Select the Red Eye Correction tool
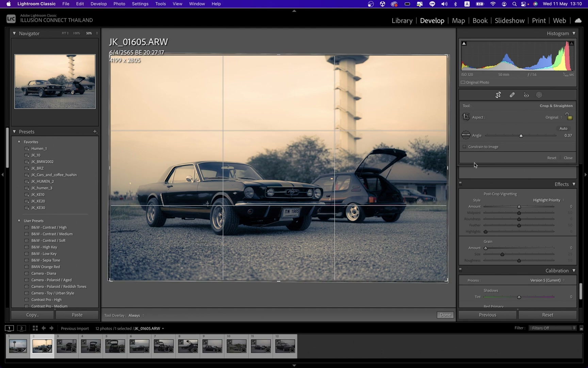This screenshot has height=368, width=588. click(x=526, y=95)
